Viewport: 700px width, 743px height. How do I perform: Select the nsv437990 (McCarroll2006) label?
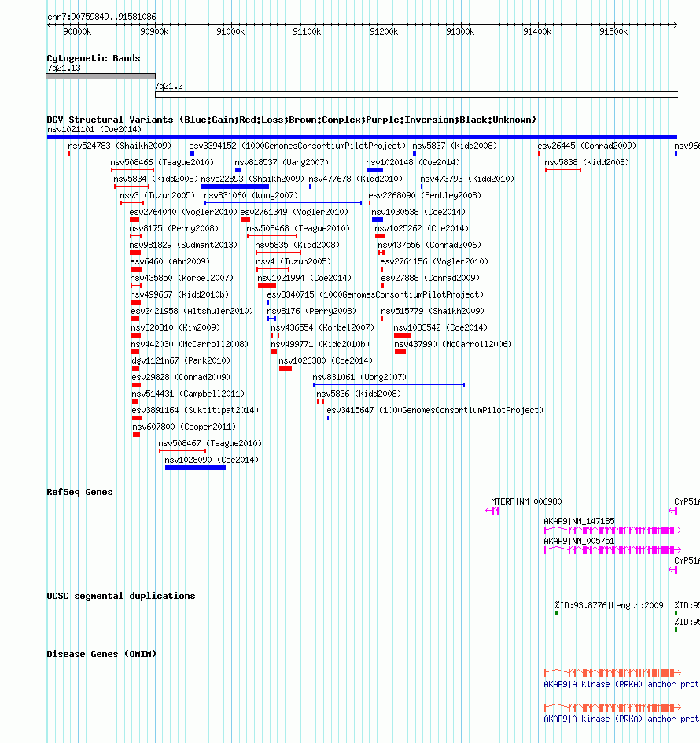[x=453, y=345]
